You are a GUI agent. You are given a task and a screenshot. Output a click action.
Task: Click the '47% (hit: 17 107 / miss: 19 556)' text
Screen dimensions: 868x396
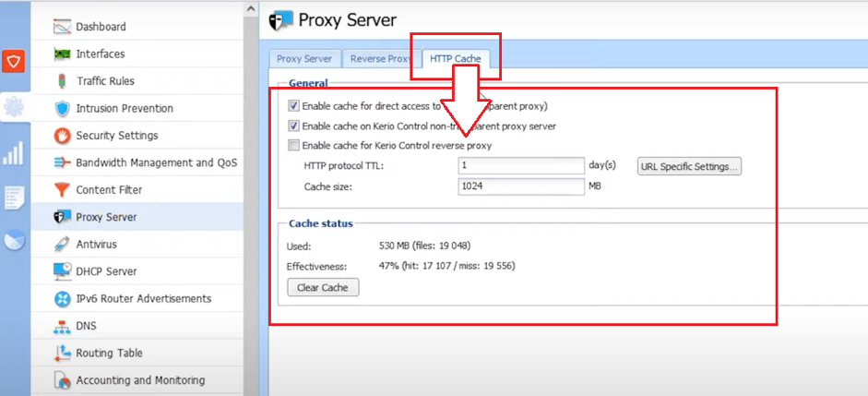click(x=446, y=267)
